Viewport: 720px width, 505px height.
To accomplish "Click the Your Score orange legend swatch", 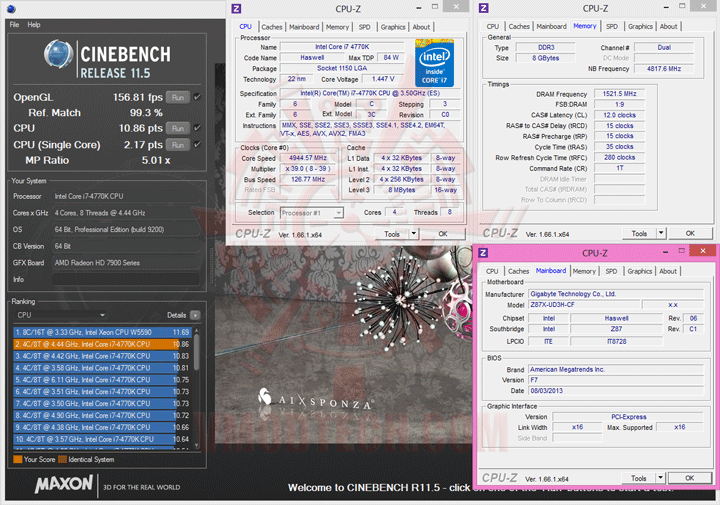I will click(x=17, y=459).
